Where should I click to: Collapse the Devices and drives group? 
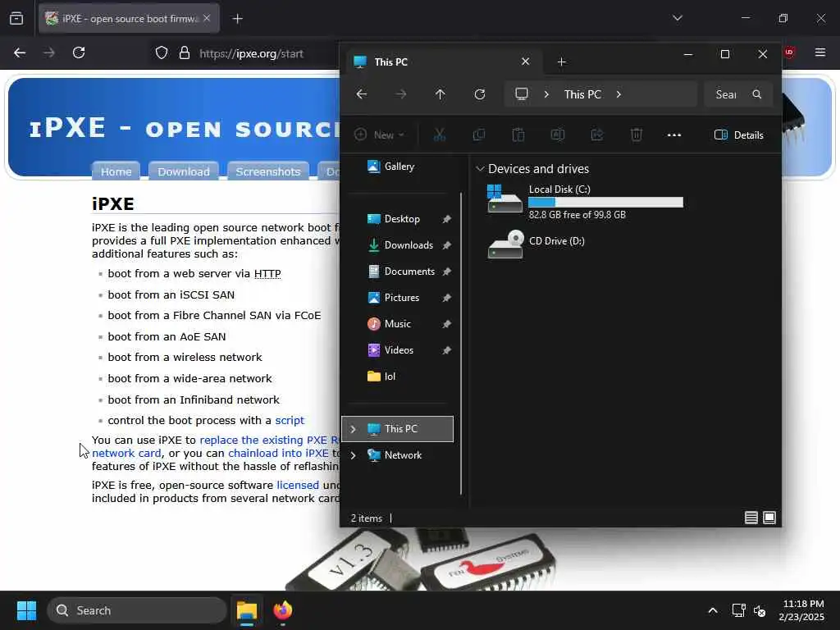coord(480,169)
